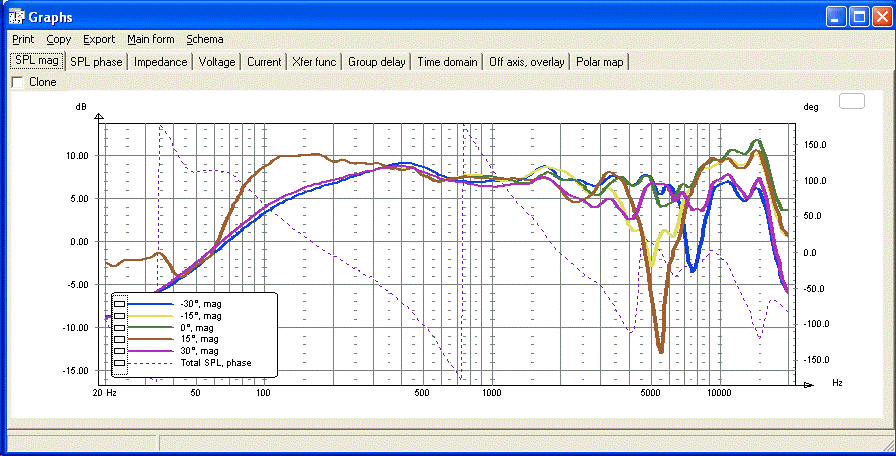
Task: Select the SPL mag tab
Action: [37, 61]
